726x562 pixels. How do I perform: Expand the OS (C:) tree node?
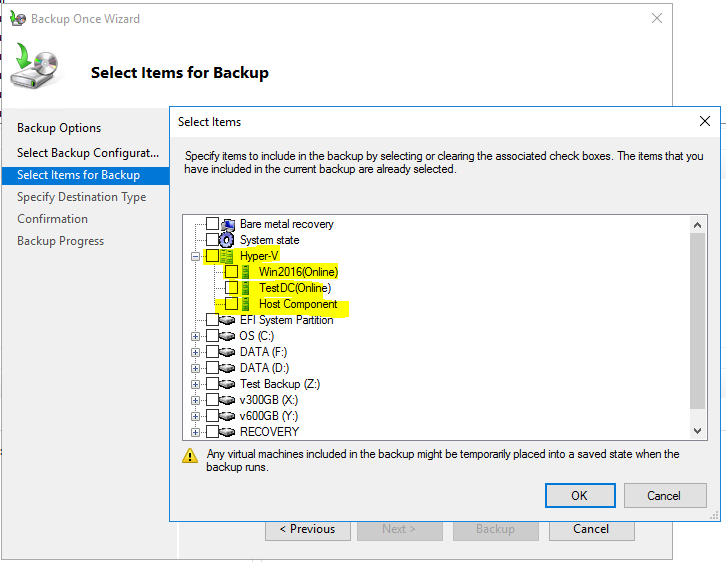[195, 337]
